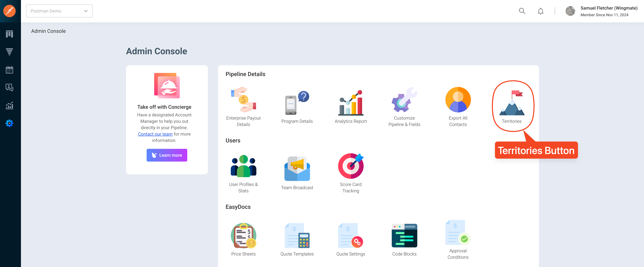644x267 pixels.
Task: Click the Learn more button
Action: click(x=167, y=155)
